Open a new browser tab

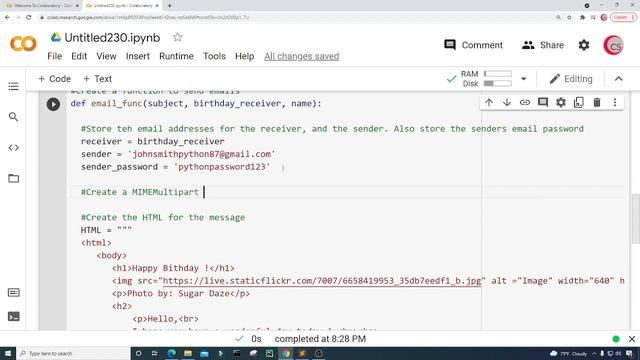pyautogui.click(x=169, y=6)
